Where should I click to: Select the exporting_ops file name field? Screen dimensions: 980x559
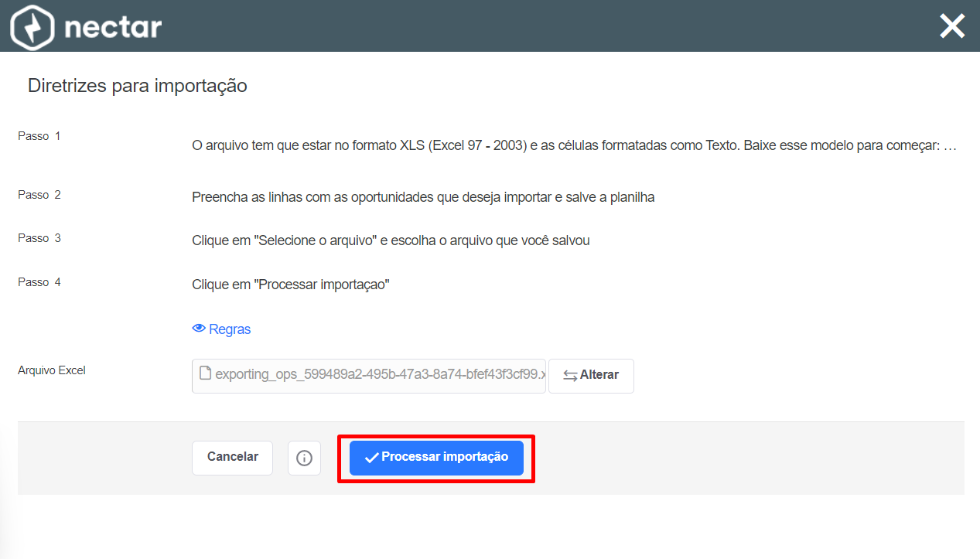pyautogui.click(x=369, y=375)
